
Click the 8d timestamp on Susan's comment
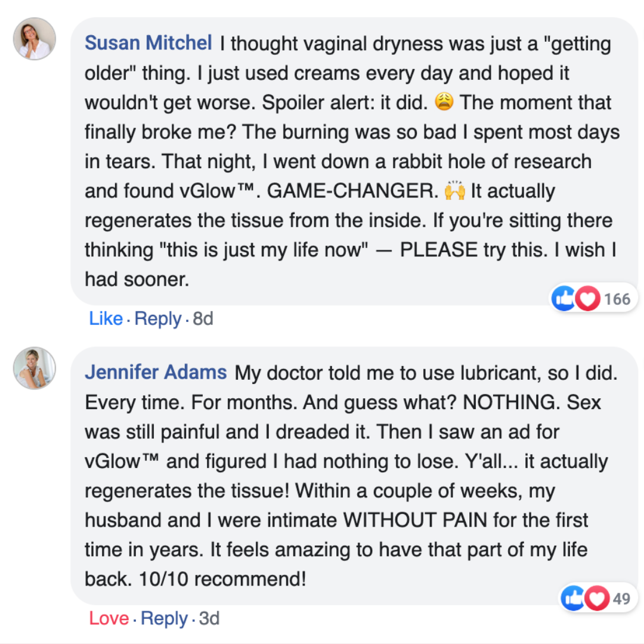(203, 319)
